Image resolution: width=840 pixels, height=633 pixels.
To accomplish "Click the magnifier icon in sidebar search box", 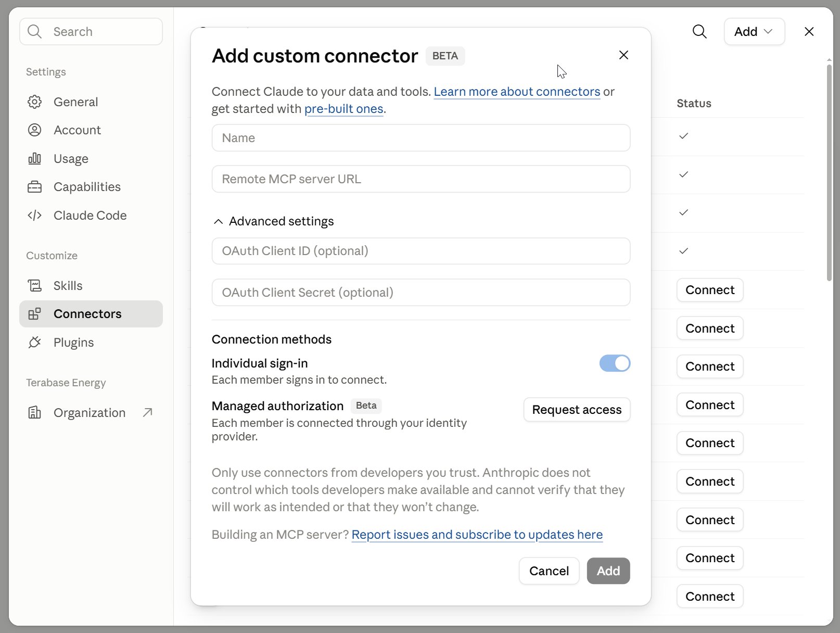I will [x=34, y=31].
